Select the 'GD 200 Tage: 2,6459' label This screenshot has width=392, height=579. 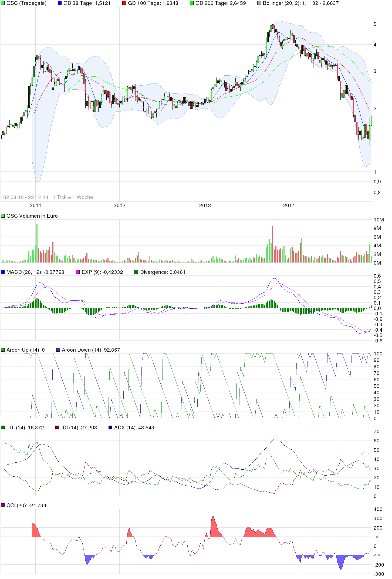click(221, 3)
